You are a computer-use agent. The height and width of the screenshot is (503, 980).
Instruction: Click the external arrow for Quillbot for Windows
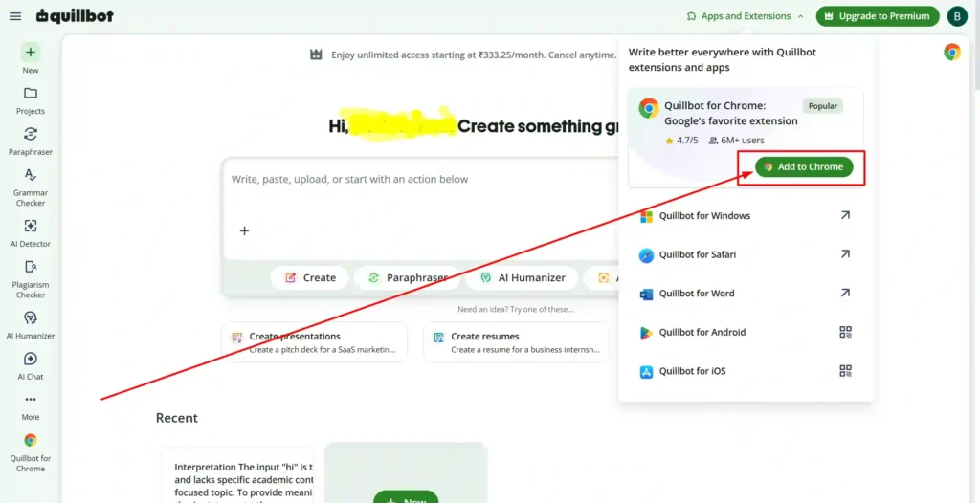[x=845, y=215]
